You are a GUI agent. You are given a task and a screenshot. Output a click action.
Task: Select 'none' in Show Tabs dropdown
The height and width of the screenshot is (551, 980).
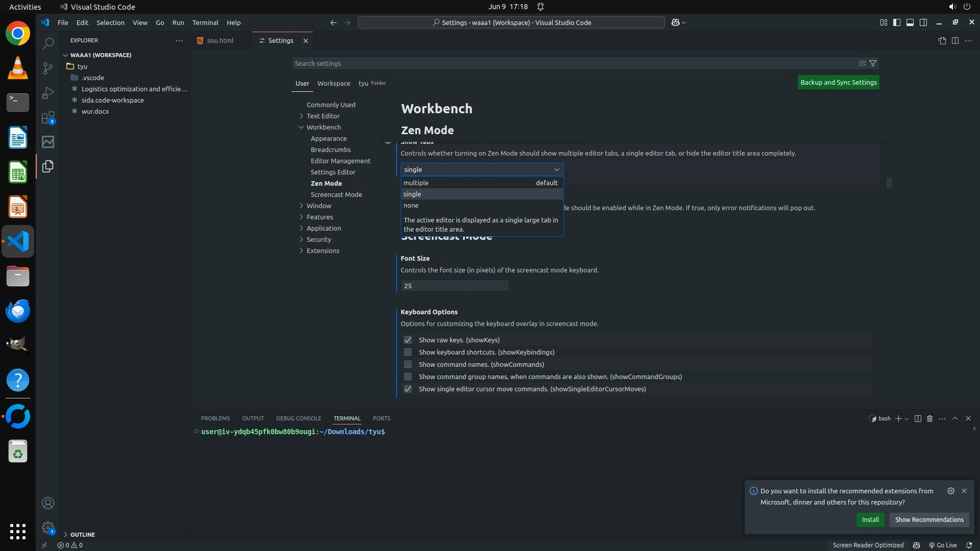coord(411,205)
